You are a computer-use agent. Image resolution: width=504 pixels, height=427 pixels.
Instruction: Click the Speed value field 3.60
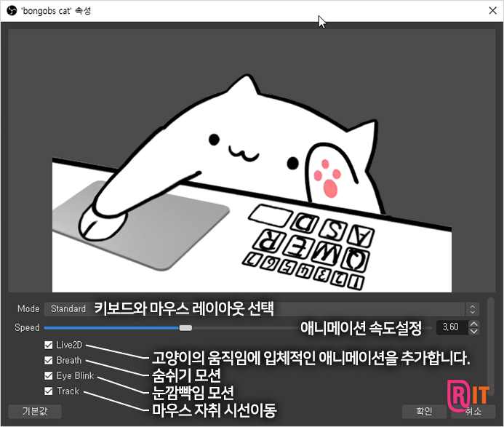pyautogui.click(x=452, y=327)
